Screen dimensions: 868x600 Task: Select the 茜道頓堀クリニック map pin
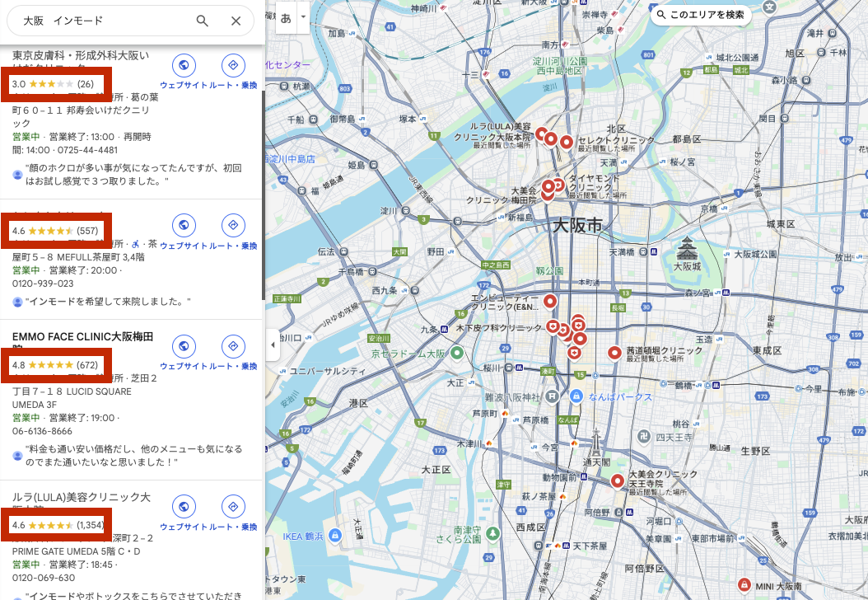(614, 353)
